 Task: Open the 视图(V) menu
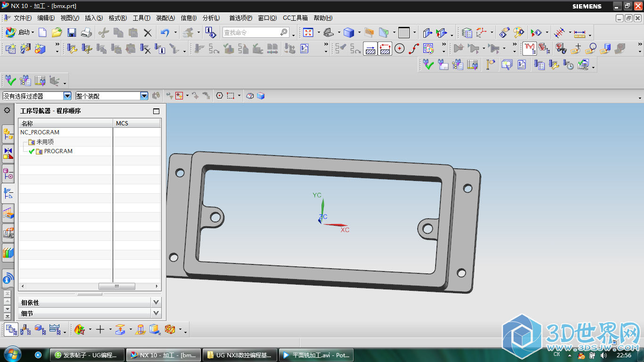pos(70,18)
